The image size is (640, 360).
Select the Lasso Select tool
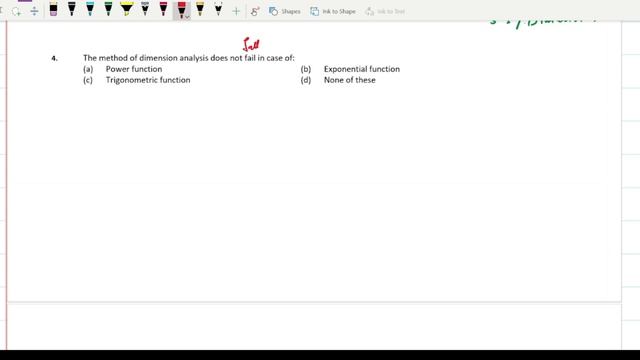coord(16,11)
